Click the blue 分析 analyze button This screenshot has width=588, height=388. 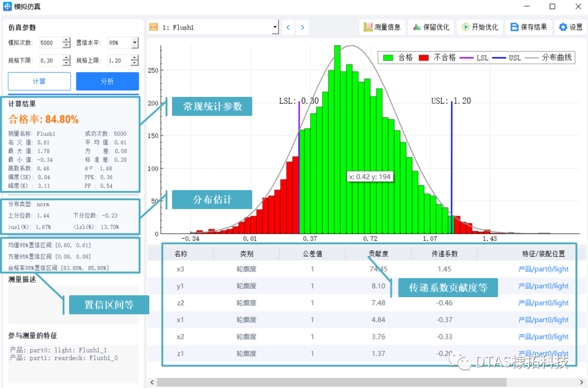click(107, 81)
